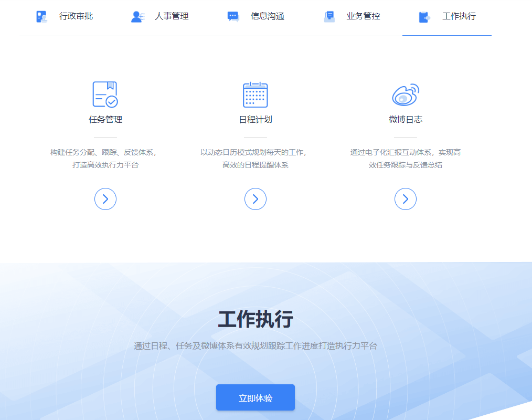This screenshot has height=420, width=532.
Task: Select the 业务管控 tab
Action: point(363,16)
